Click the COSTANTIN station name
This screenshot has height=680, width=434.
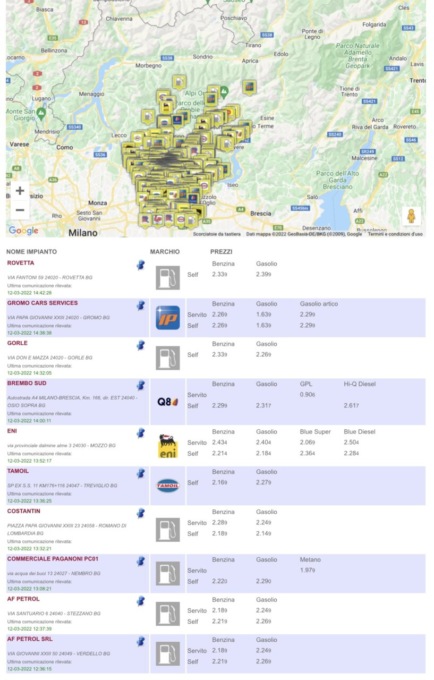pos(24,511)
